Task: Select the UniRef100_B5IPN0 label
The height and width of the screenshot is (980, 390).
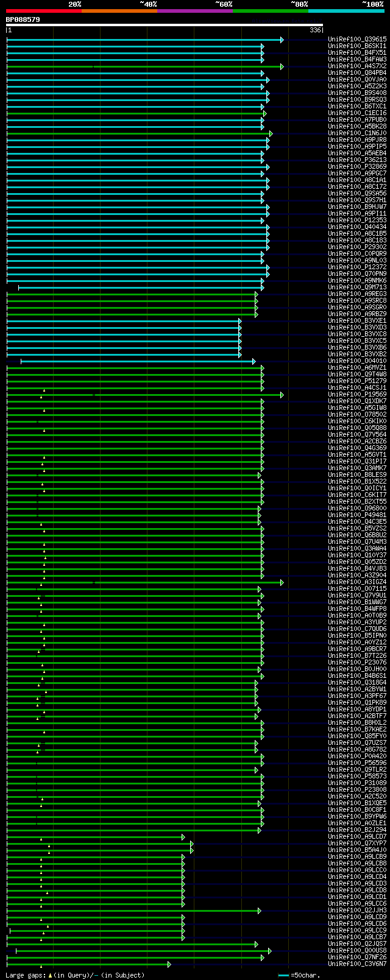Action: [357, 635]
